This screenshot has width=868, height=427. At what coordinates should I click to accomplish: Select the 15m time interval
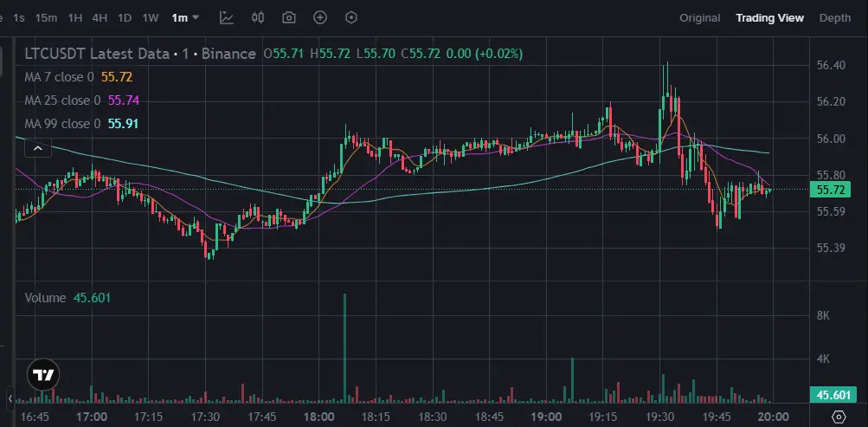tap(46, 17)
